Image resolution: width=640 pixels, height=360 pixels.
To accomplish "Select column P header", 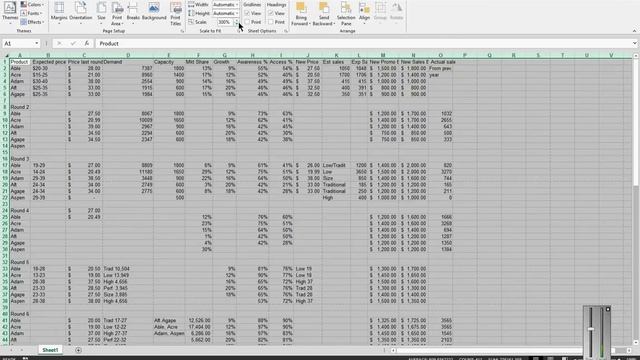I will coord(465,55).
